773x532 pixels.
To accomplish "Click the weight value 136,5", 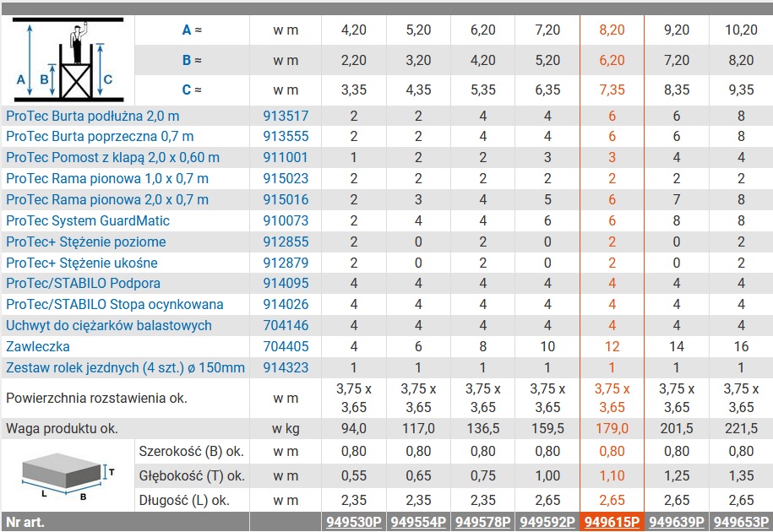I will click(x=482, y=429).
